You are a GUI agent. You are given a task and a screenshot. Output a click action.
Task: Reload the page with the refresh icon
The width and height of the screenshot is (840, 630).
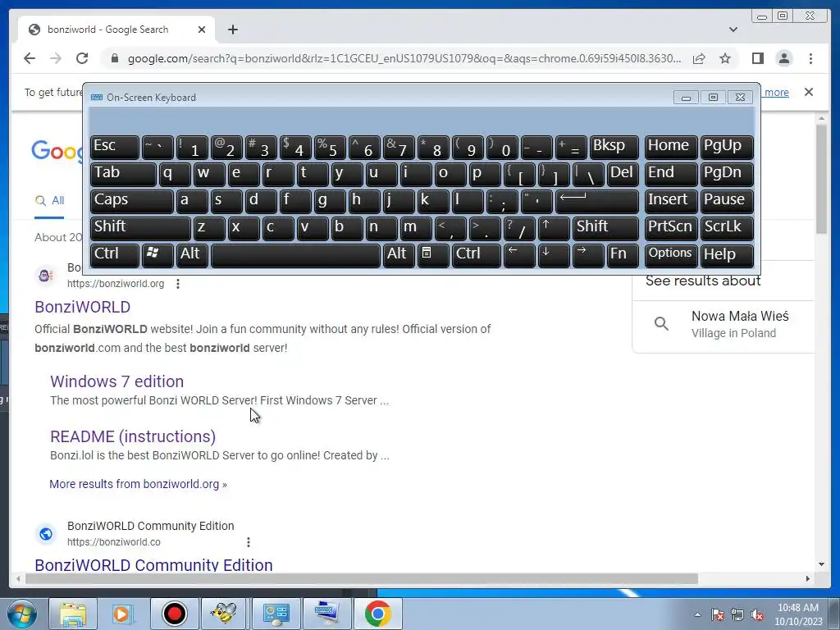(82, 58)
